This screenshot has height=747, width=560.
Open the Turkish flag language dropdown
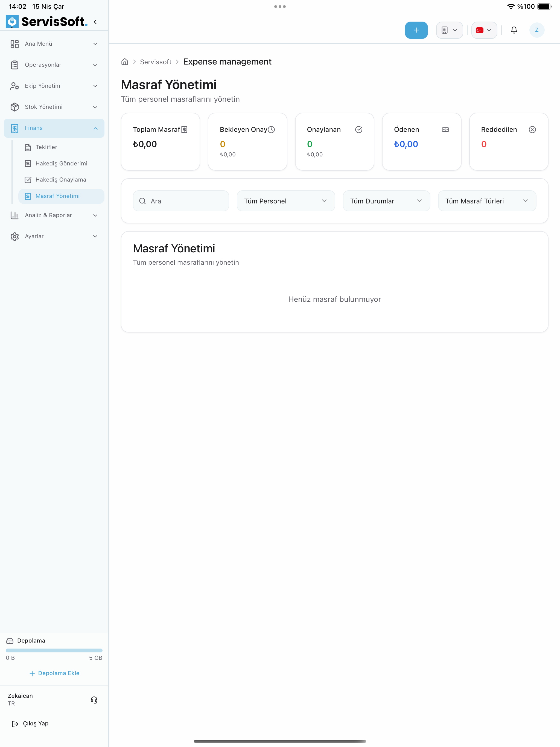tap(484, 30)
